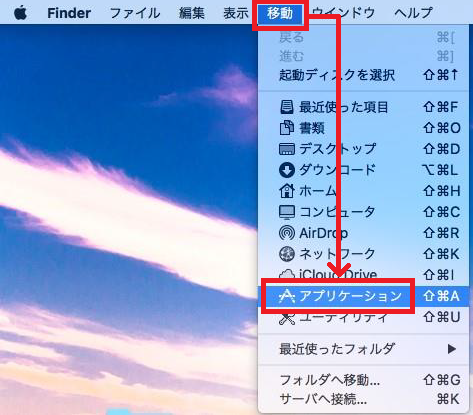Open the 移動 menu
The width and height of the screenshot is (473, 415).
[280, 13]
